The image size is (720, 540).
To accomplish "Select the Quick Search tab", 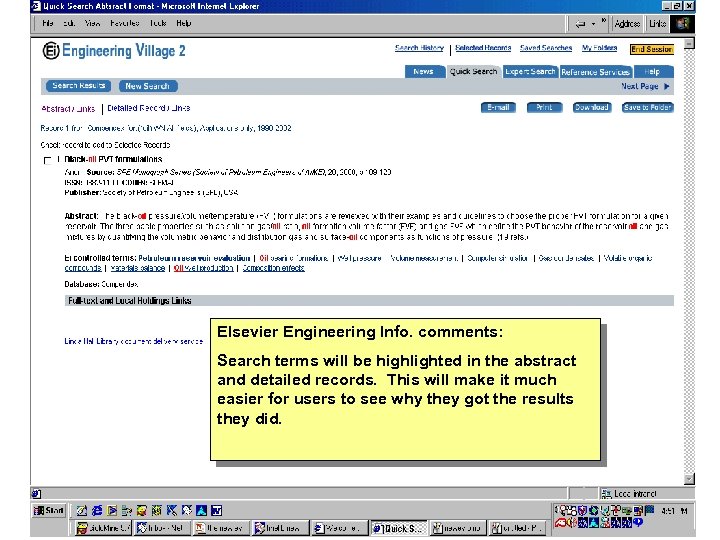I will point(473,72).
